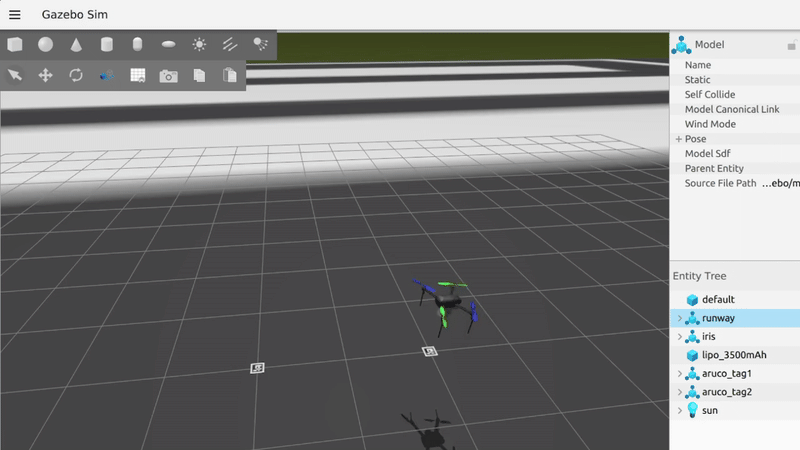Toggle the lock in the Model inspector
800x450 pixels.
pyautogui.click(x=791, y=46)
